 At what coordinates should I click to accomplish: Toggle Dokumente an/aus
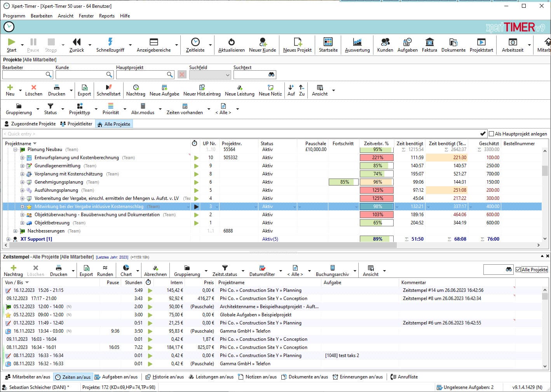coord(304,377)
